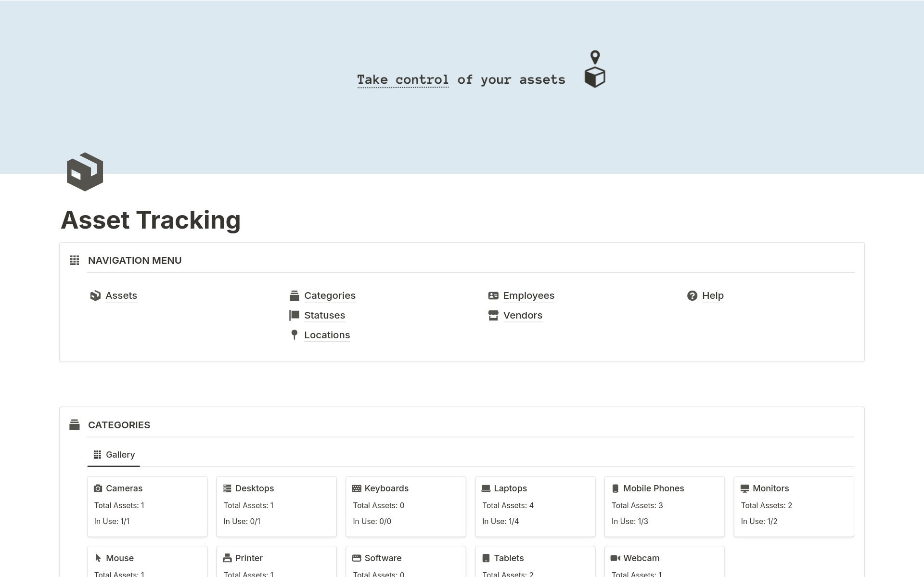This screenshot has height=577, width=924.
Task: Open the Vendors link
Action: click(523, 315)
